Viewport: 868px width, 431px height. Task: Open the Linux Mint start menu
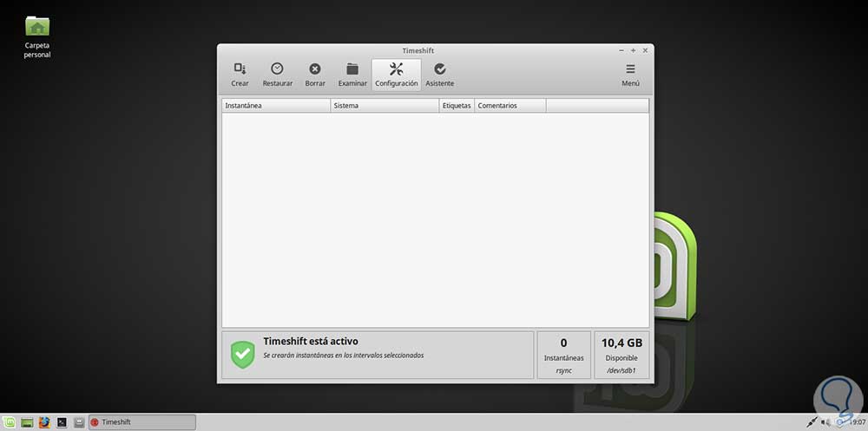click(x=10, y=422)
